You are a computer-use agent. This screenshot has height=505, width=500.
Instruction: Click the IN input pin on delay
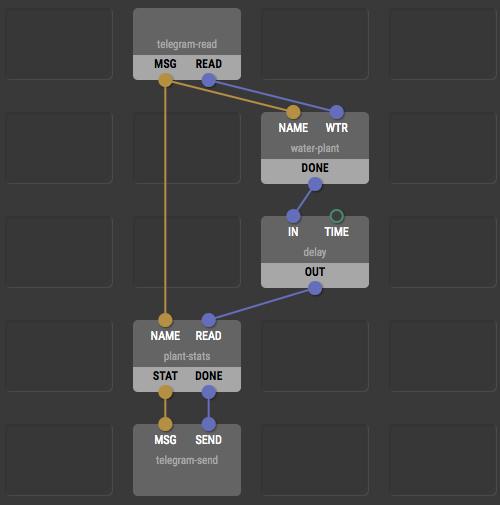coord(293,216)
